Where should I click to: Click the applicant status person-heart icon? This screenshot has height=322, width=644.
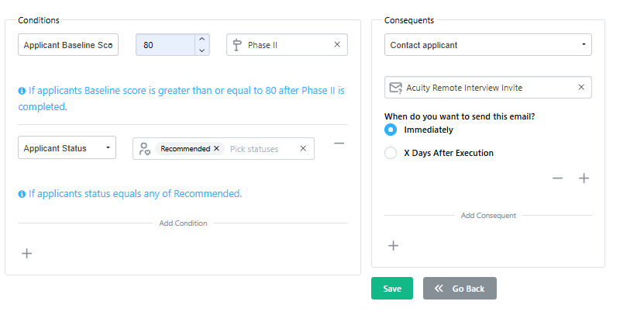click(x=145, y=148)
